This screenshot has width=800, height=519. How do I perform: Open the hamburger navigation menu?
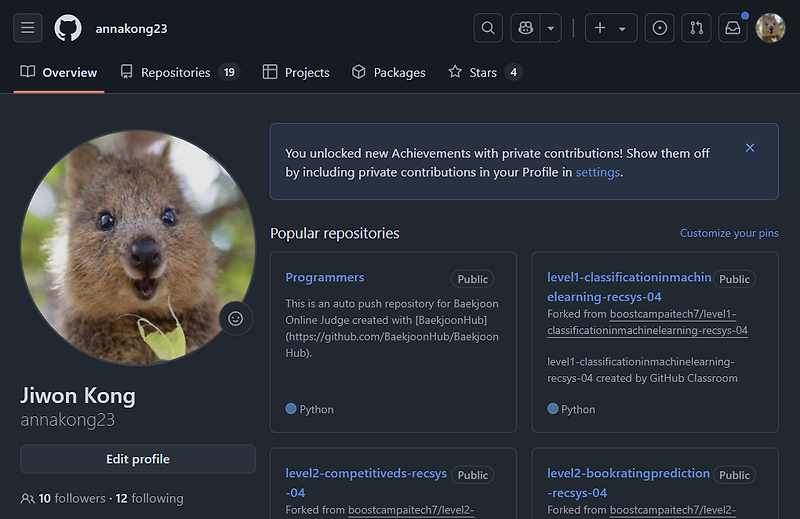28,28
